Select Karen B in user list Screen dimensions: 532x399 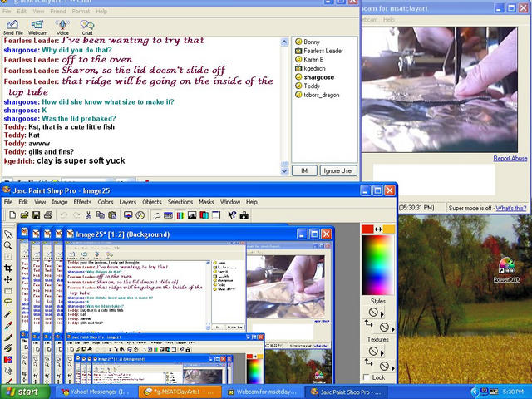[309, 60]
